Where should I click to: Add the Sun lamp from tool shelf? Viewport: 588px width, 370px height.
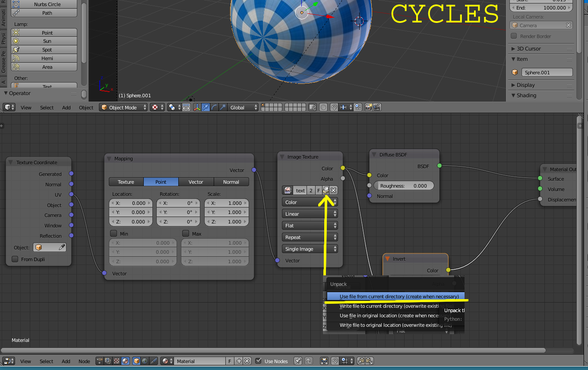(44, 41)
